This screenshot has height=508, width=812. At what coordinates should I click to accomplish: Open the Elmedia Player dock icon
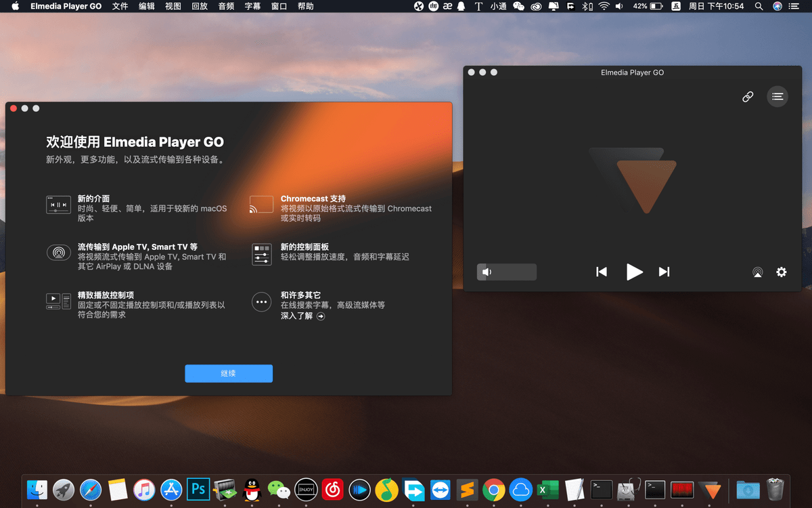point(709,489)
